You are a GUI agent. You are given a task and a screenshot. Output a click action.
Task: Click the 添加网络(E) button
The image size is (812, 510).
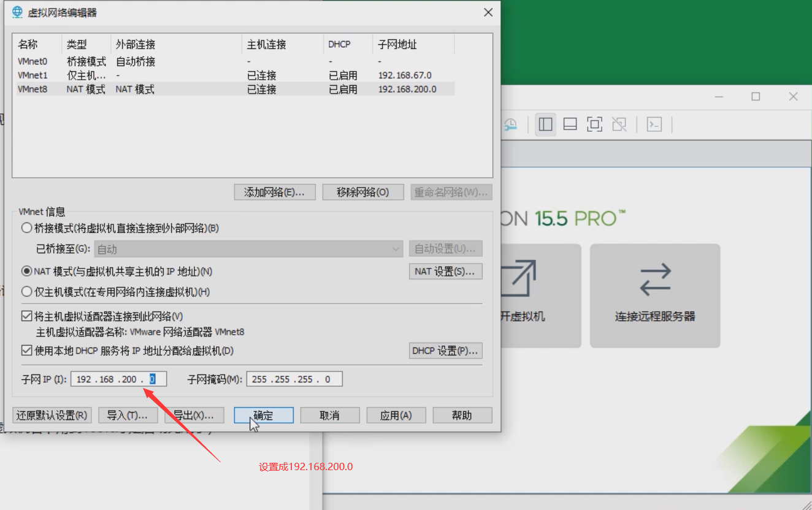pyautogui.click(x=274, y=192)
